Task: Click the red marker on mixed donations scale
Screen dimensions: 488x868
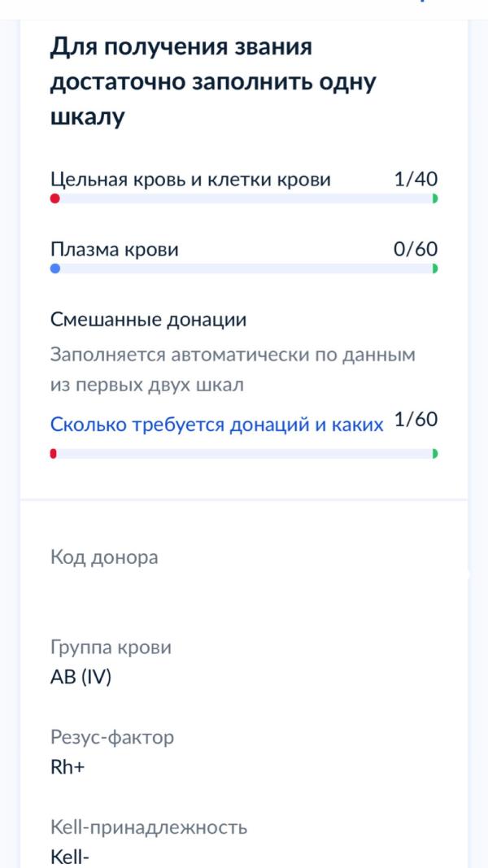Action: click(x=53, y=454)
